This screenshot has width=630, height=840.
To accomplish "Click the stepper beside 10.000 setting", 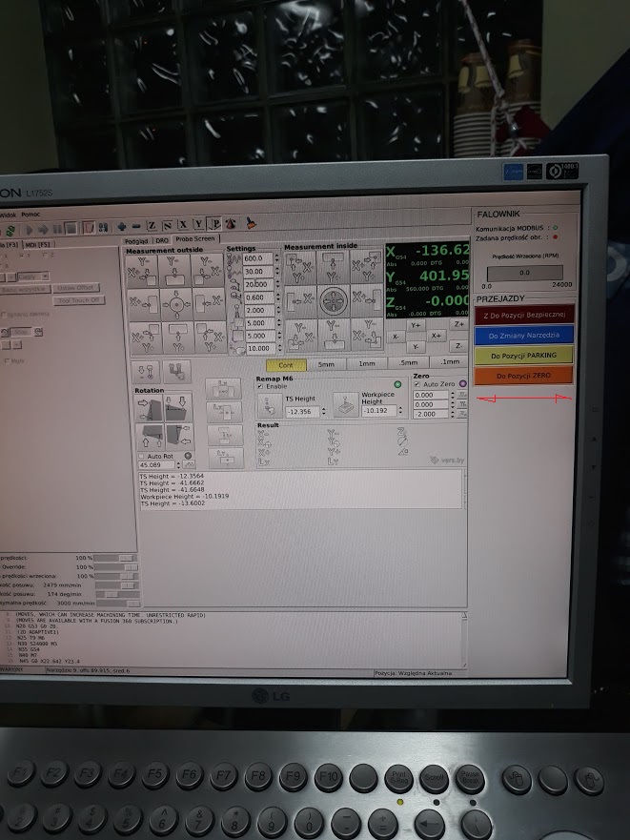I will (x=279, y=348).
